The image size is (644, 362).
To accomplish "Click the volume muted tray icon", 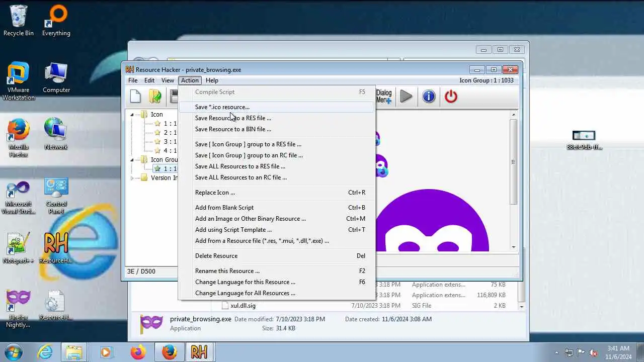I will (593, 352).
